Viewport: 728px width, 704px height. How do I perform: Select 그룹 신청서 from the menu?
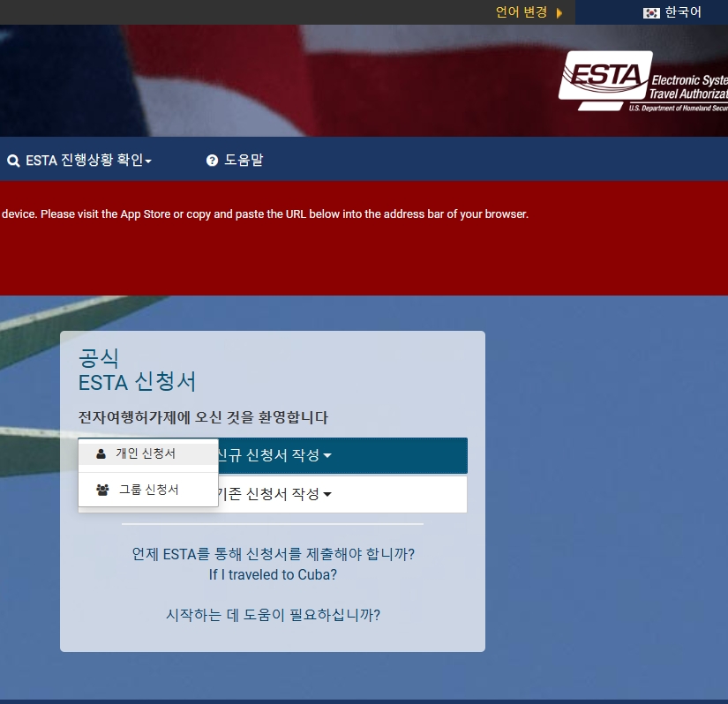[x=148, y=490]
